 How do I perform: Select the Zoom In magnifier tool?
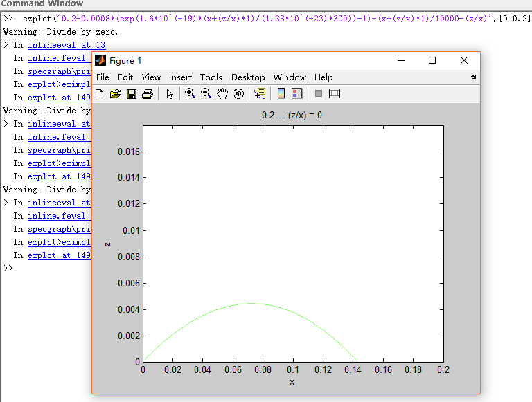pos(190,93)
